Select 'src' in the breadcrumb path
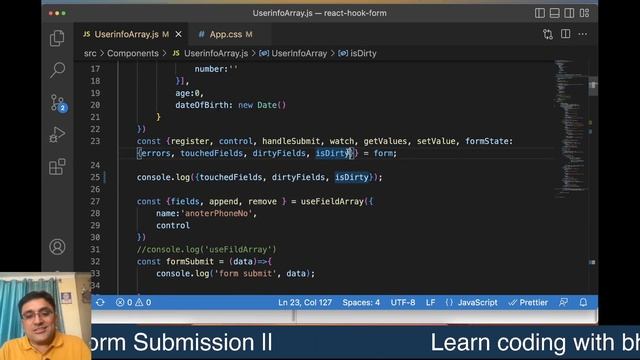 tap(90, 53)
